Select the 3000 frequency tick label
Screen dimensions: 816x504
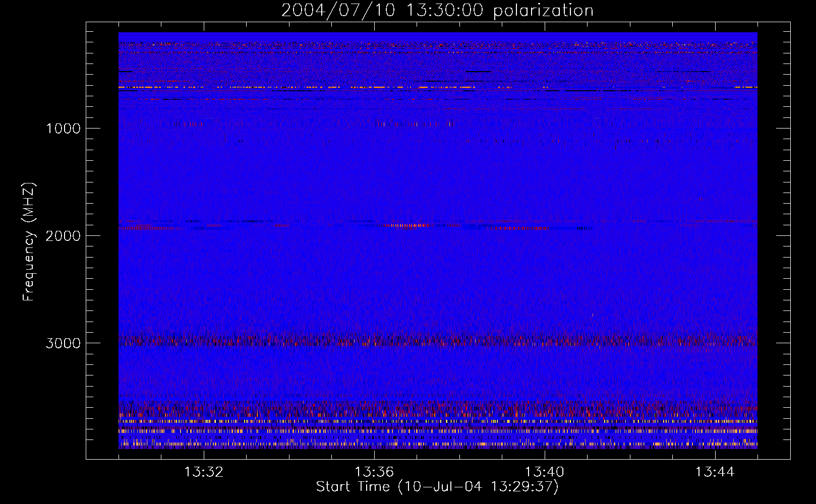coord(63,343)
